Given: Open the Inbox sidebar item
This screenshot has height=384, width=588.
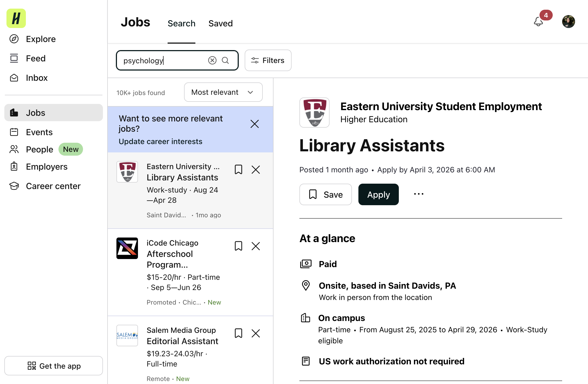Looking at the screenshot, I should 28,78.
